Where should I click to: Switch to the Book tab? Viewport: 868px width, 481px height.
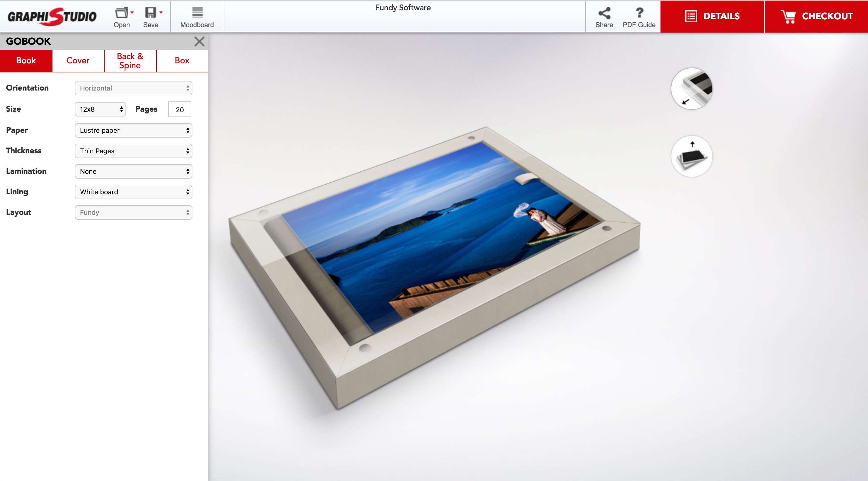click(x=26, y=61)
